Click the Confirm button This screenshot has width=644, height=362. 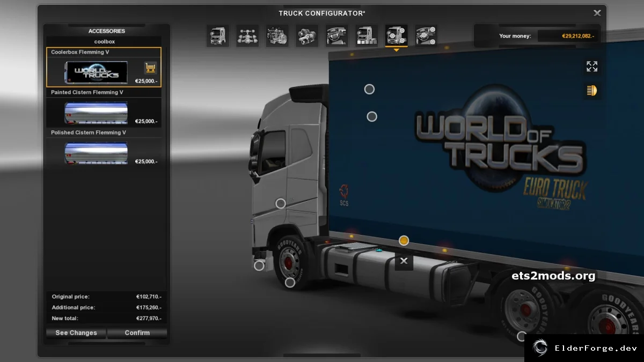[137, 333]
